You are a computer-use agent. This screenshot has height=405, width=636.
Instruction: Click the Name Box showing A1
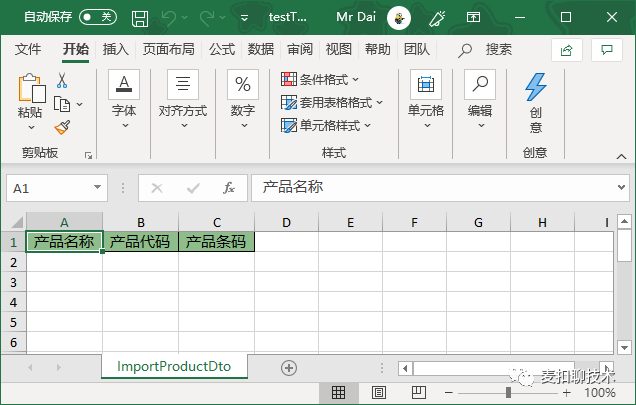click(x=49, y=188)
